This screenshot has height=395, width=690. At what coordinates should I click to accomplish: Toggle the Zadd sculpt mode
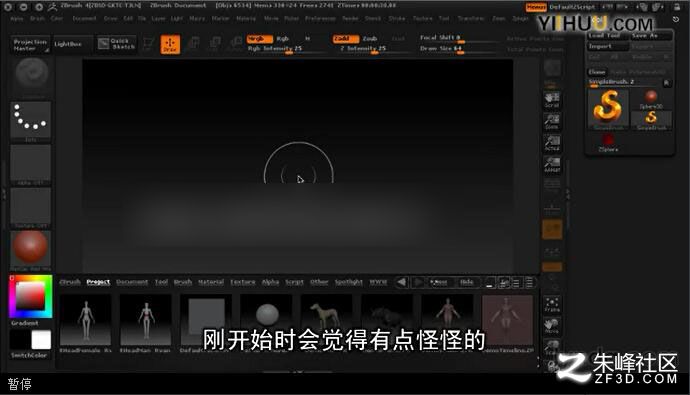pos(345,39)
